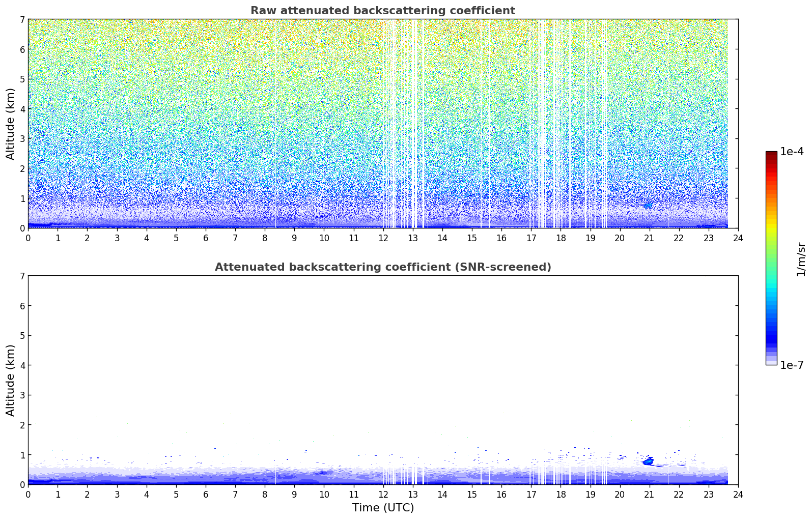The image size is (812, 519).
Task: Click the bottom plot x-axis tick '24'
Action: tap(738, 494)
